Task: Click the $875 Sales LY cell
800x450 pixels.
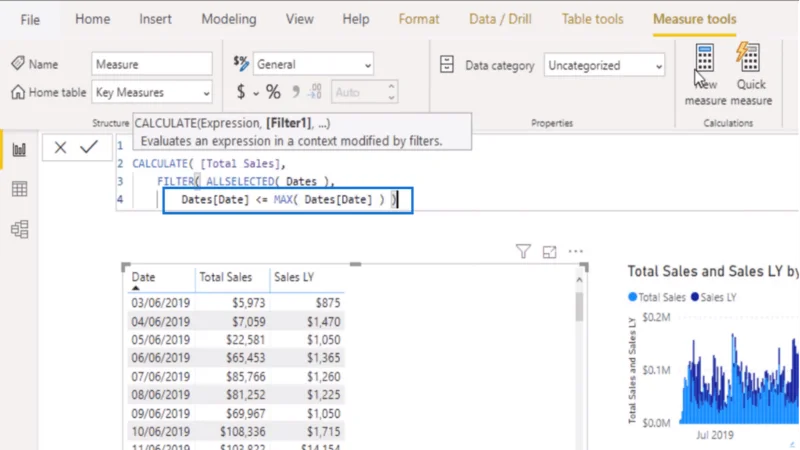Action: click(x=328, y=303)
